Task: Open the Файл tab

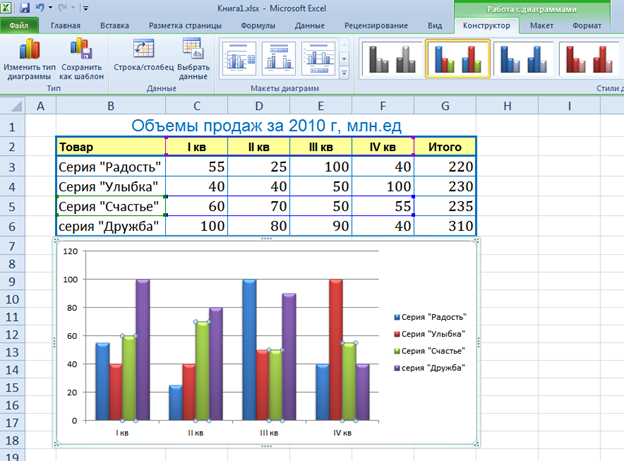Action: (18, 25)
